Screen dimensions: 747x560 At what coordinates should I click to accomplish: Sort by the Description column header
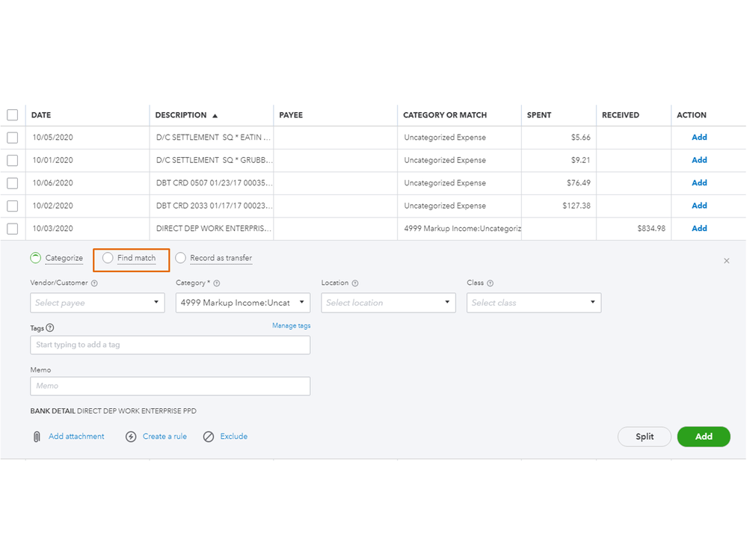click(x=181, y=115)
